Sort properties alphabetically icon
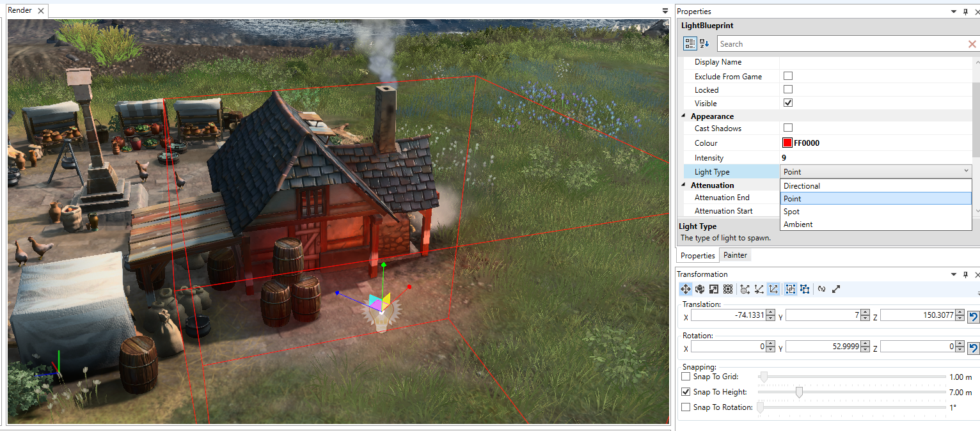Viewport: 980px width, 431px height. [704, 43]
